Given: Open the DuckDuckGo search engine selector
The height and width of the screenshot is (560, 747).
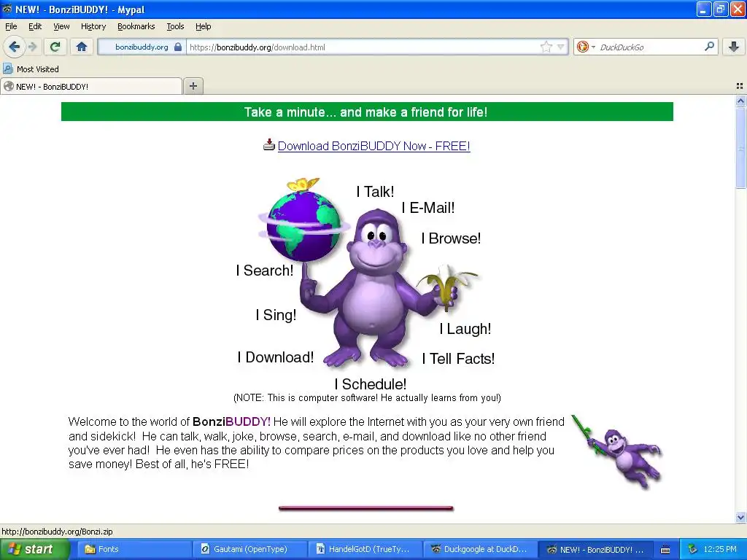Looking at the screenshot, I should 586,47.
